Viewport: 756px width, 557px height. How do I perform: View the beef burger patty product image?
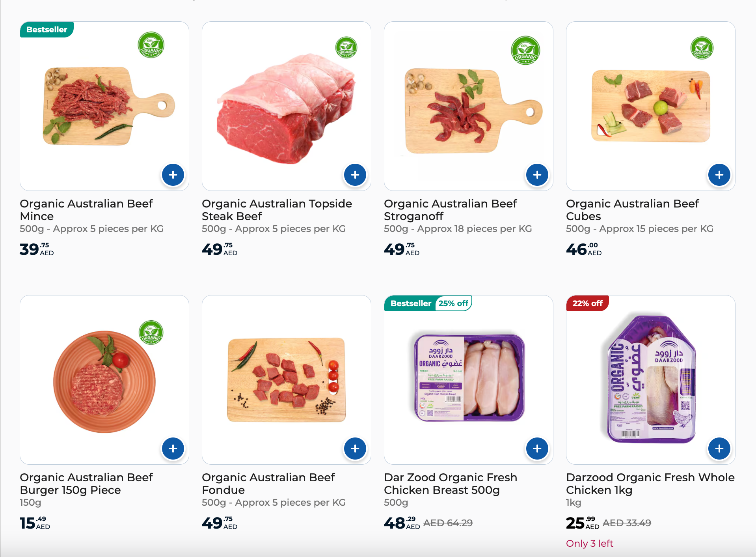coord(104,381)
